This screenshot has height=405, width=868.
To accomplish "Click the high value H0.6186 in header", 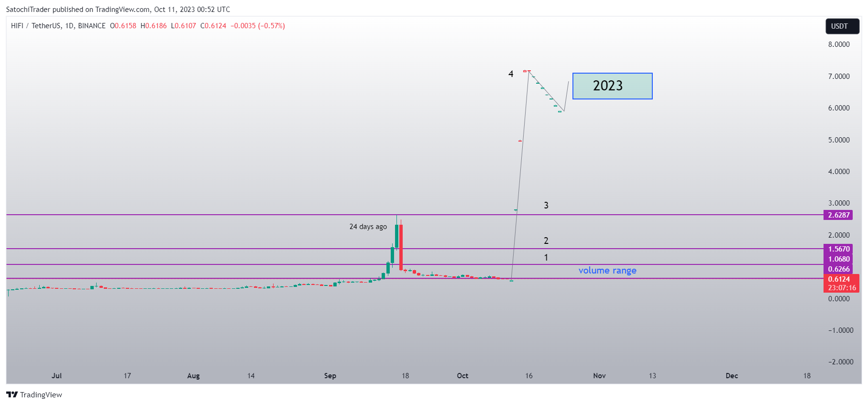I will pyautogui.click(x=154, y=26).
